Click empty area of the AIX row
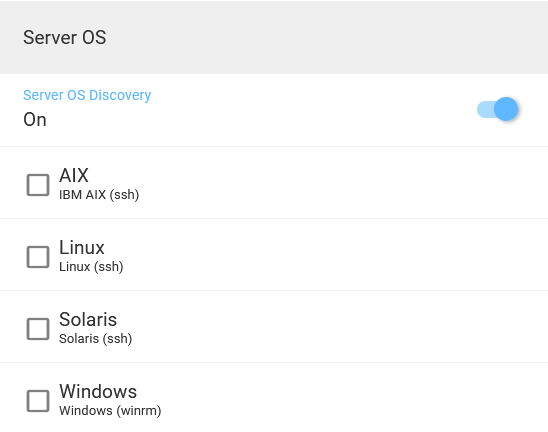This screenshot has width=548, height=432. coord(342,183)
